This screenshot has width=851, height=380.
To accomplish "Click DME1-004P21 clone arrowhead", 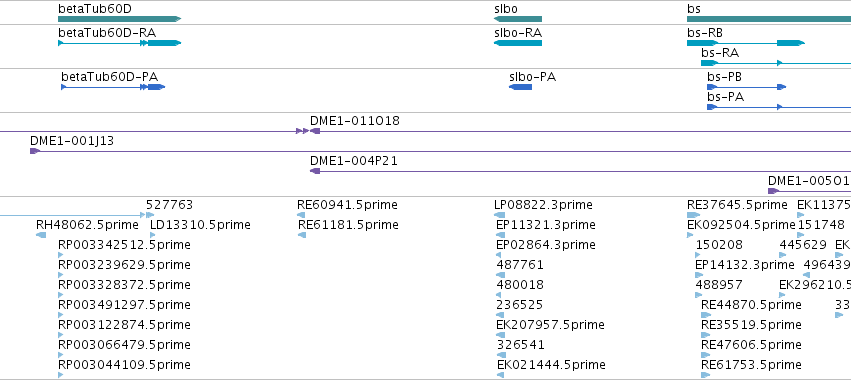I will [x=315, y=171].
